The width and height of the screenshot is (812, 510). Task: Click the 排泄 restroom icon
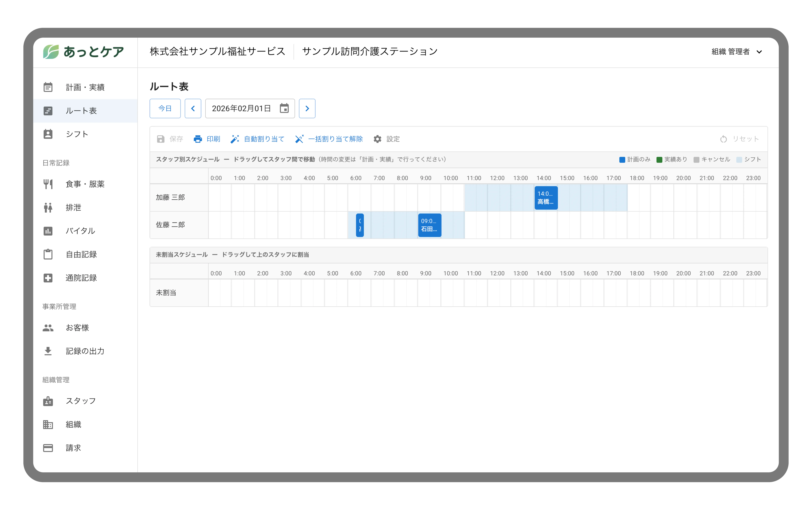point(48,207)
